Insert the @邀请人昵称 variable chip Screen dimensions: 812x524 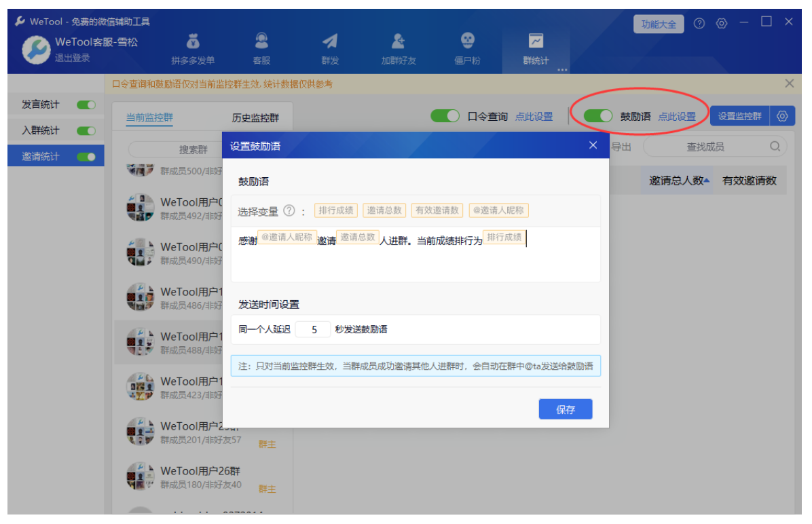tap(498, 210)
